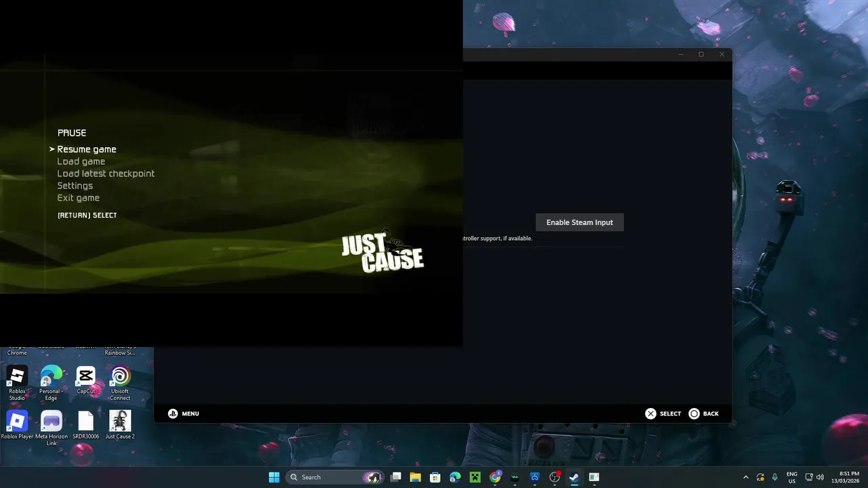Open the Roblox Studio desktop shortcut
This screenshot has width=868, height=488.
click(x=17, y=383)
